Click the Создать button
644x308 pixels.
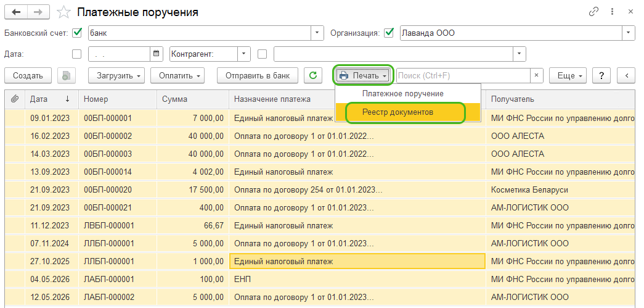pos(28,76)
